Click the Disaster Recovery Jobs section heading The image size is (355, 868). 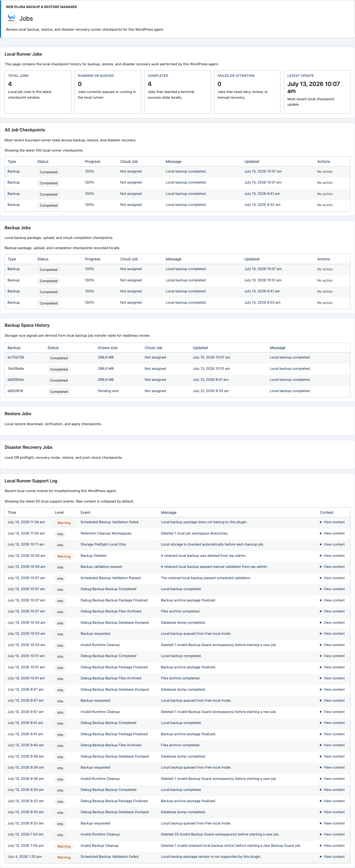tap(28, 447)
